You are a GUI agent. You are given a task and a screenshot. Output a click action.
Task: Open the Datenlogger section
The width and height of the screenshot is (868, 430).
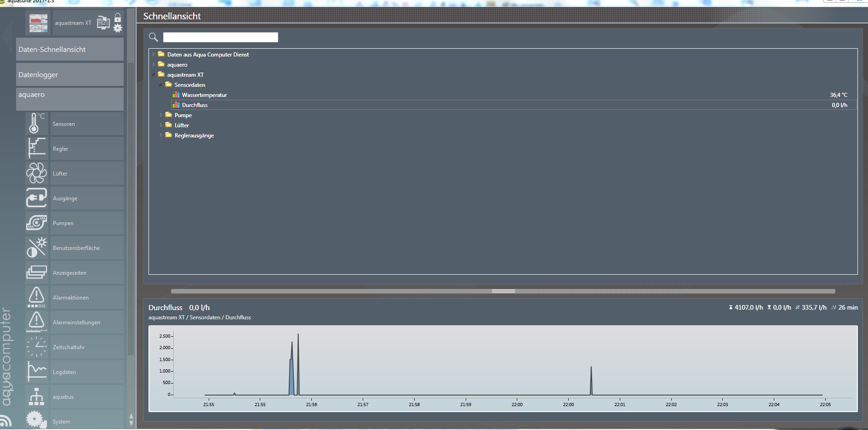(x=70, y=75)
